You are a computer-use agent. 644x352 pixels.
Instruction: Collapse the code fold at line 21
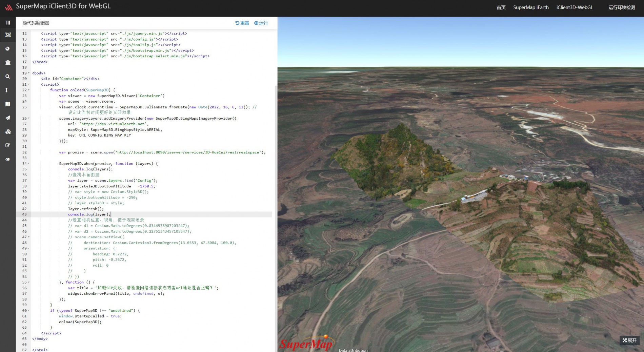click(29, 84)
